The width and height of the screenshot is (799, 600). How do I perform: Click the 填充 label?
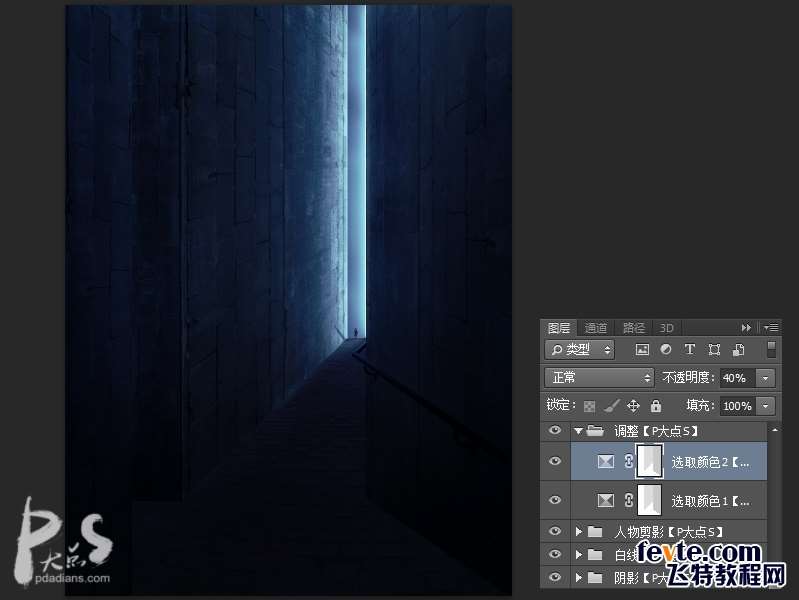700,406
